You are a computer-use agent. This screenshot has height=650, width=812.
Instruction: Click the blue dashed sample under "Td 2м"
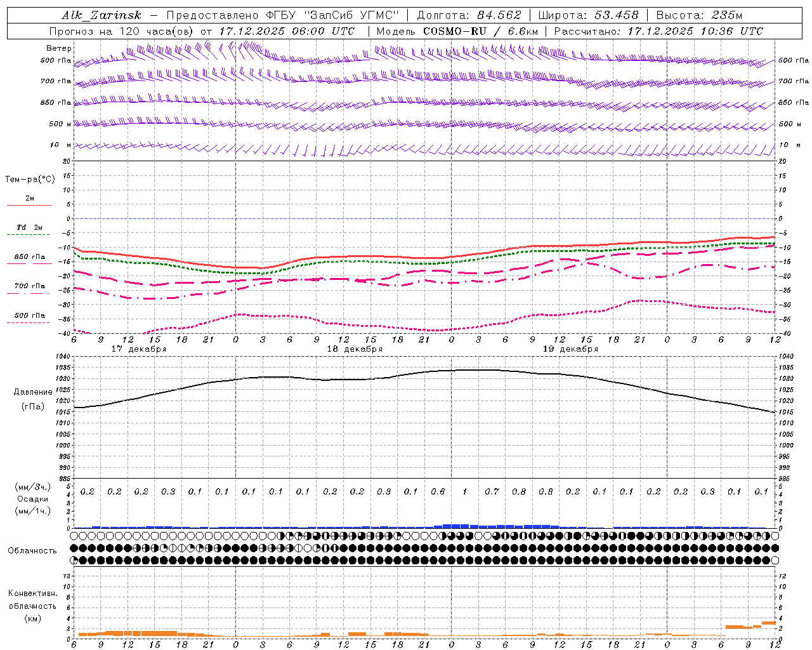coord(29,235)
